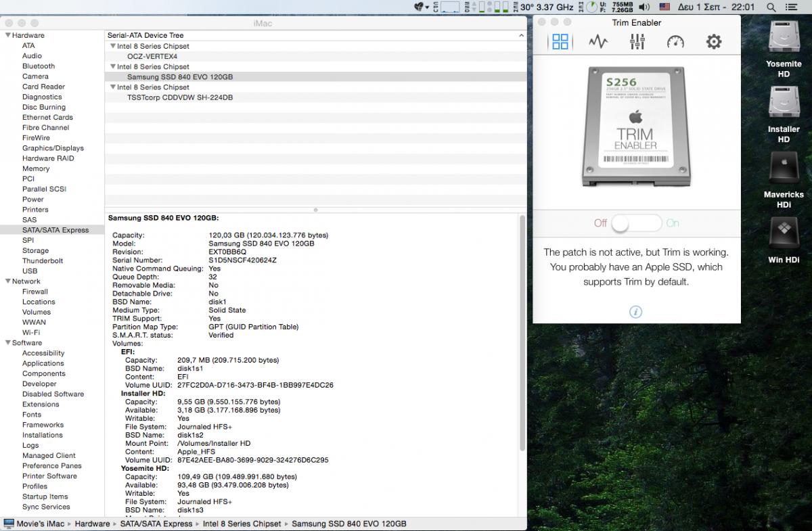Click the memory usage pie menu bar icon

(591, 7)
